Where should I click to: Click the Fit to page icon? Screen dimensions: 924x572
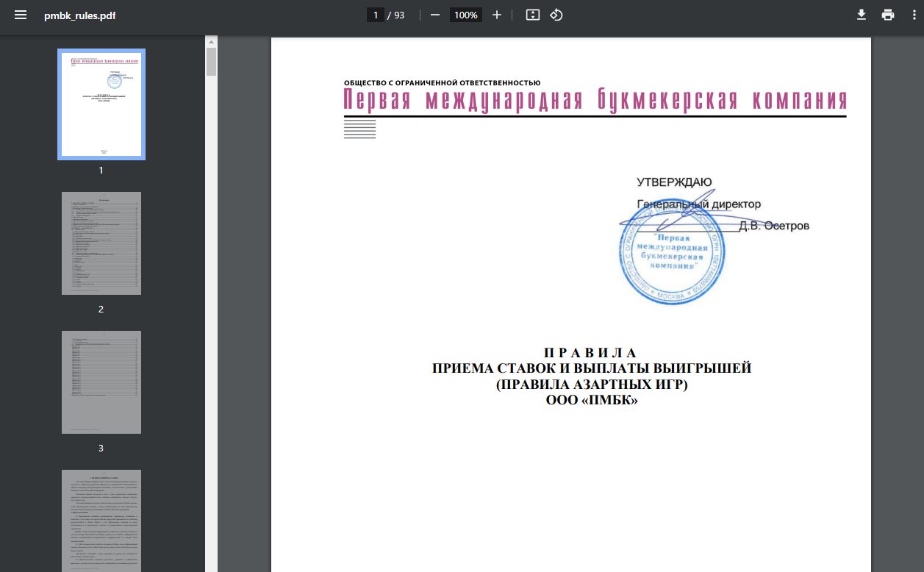533,15
